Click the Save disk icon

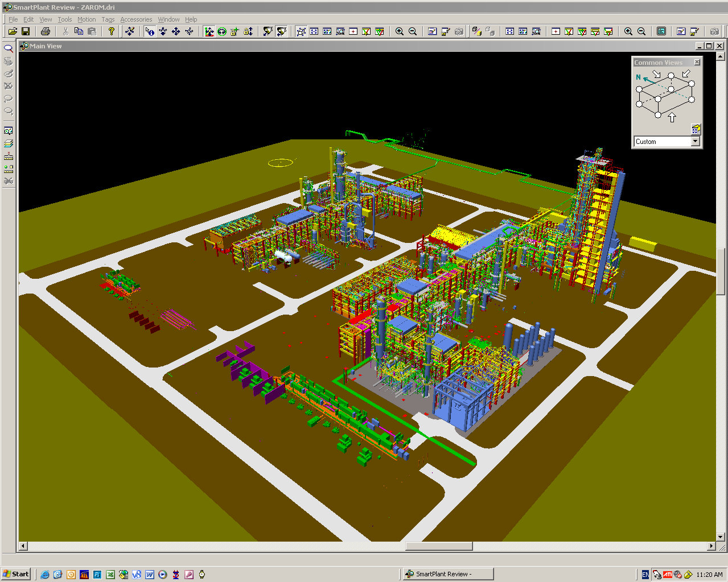pos(25,31)
